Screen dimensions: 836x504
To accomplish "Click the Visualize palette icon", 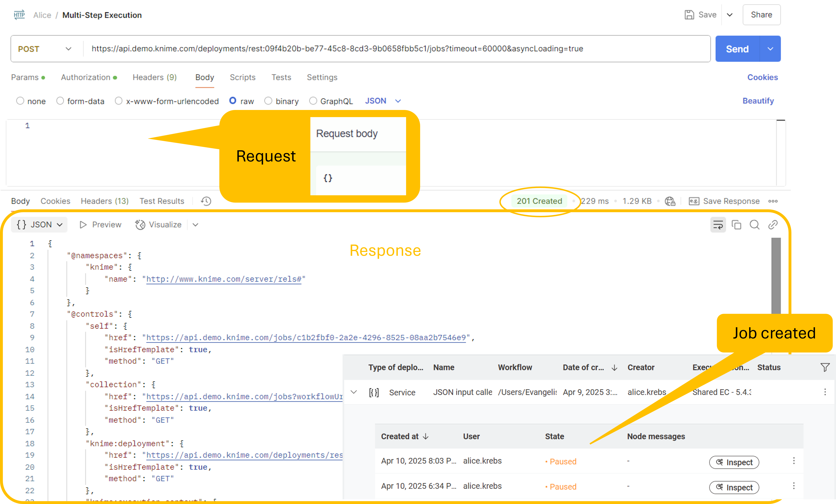I will click(140, 225).
